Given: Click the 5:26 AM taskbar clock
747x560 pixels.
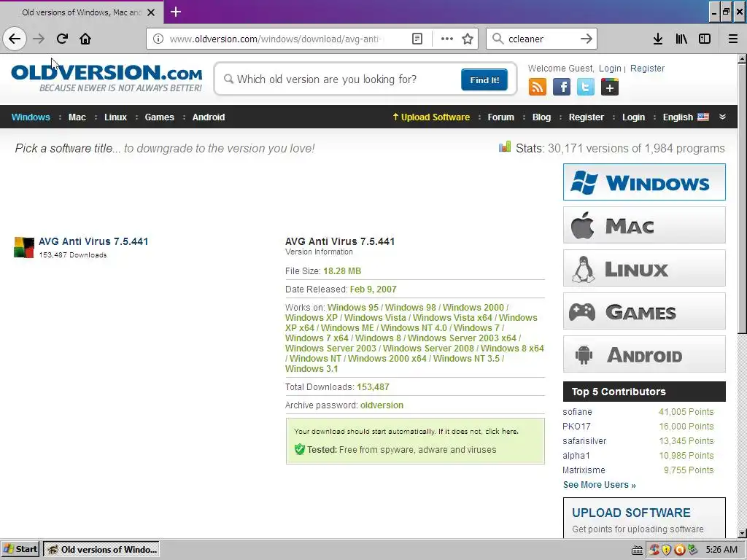Looking at the screenshot, I should tap(721, 550).
